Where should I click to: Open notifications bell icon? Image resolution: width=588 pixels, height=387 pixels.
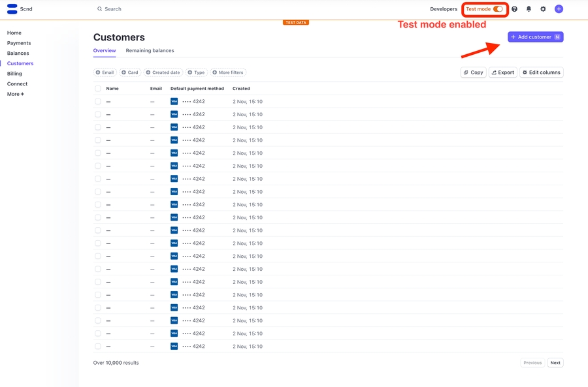coord(529,9)
